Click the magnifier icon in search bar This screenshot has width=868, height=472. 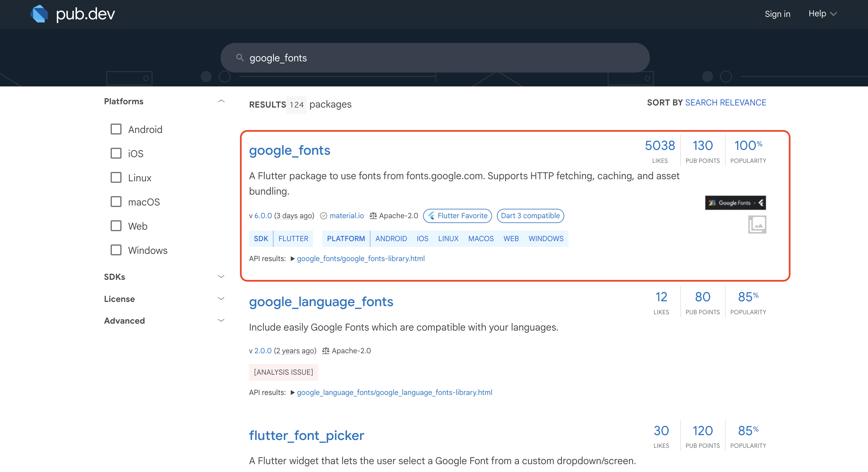[x=240, y=58]
